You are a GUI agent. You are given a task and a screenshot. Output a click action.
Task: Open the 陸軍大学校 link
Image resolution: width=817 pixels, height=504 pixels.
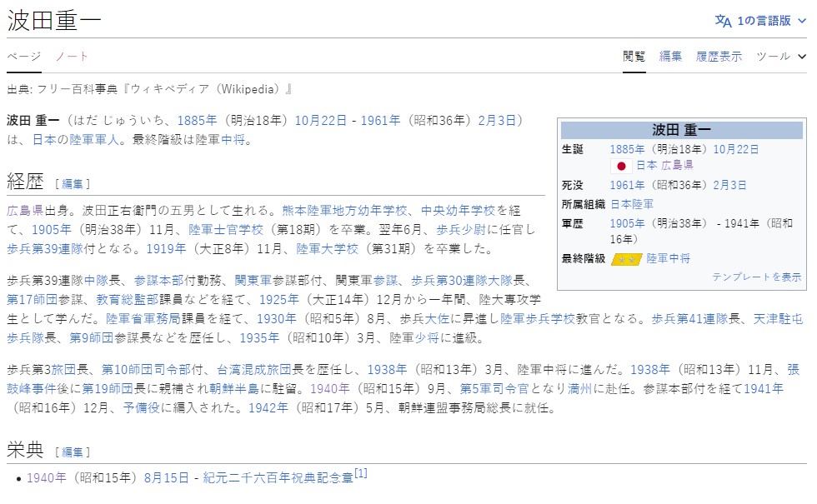click(327, 249)
